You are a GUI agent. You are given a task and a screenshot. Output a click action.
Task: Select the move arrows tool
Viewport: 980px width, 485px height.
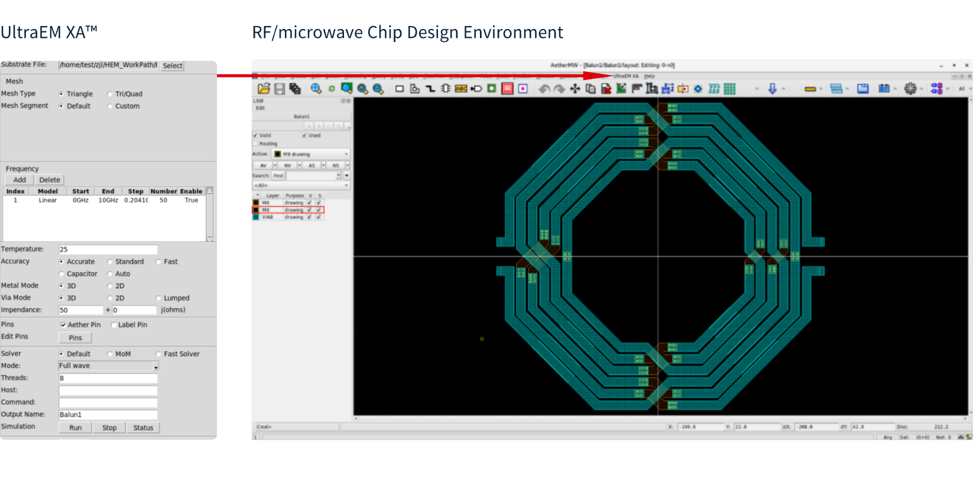(575, 89)
